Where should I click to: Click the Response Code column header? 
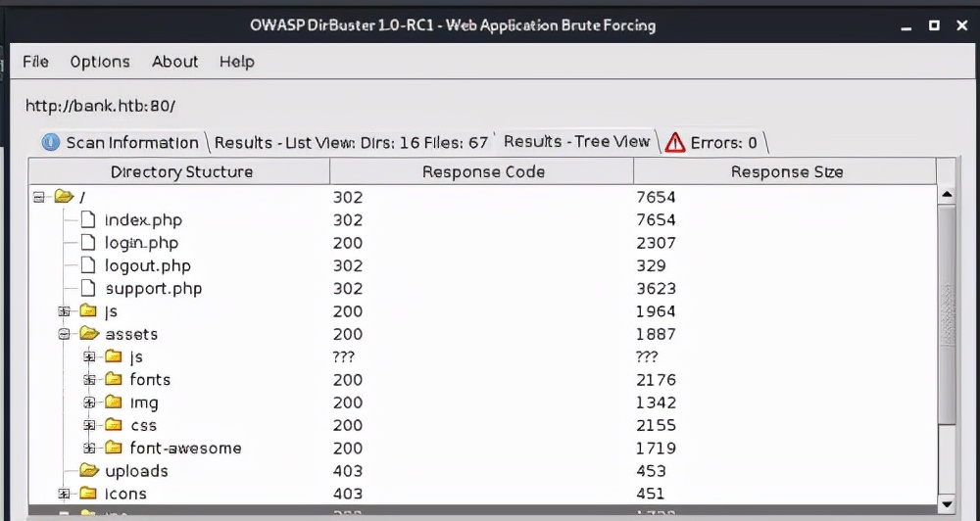(x=481, y=172)
